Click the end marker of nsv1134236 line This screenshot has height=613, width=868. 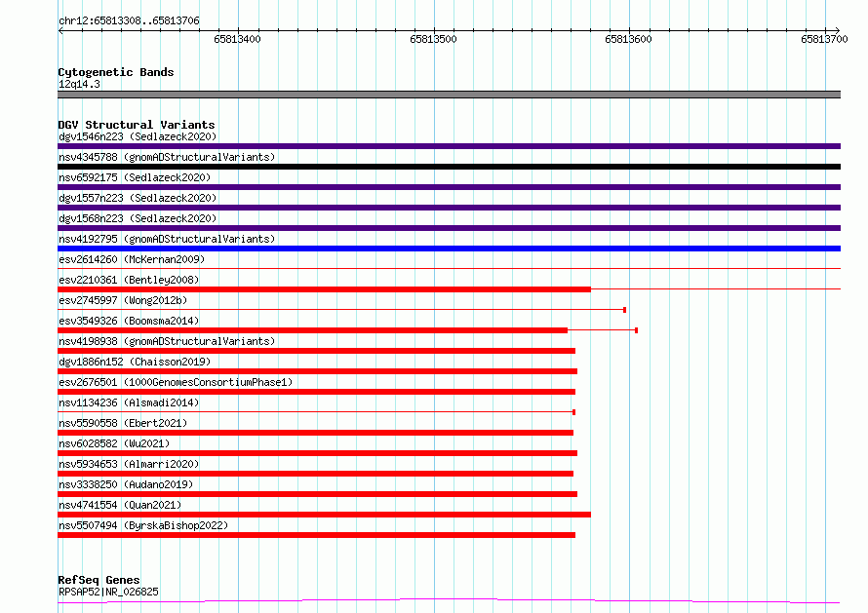pyautogui.click(x=574, y=412)
